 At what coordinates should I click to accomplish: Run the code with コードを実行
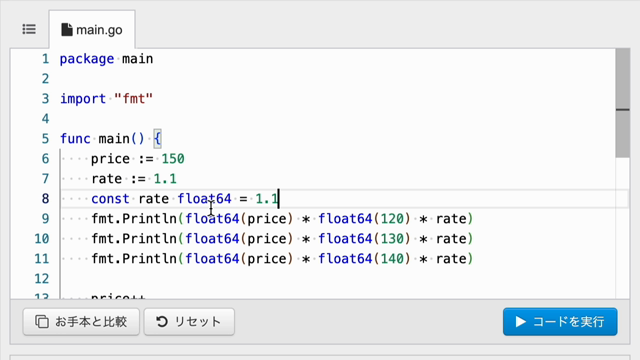560,322
